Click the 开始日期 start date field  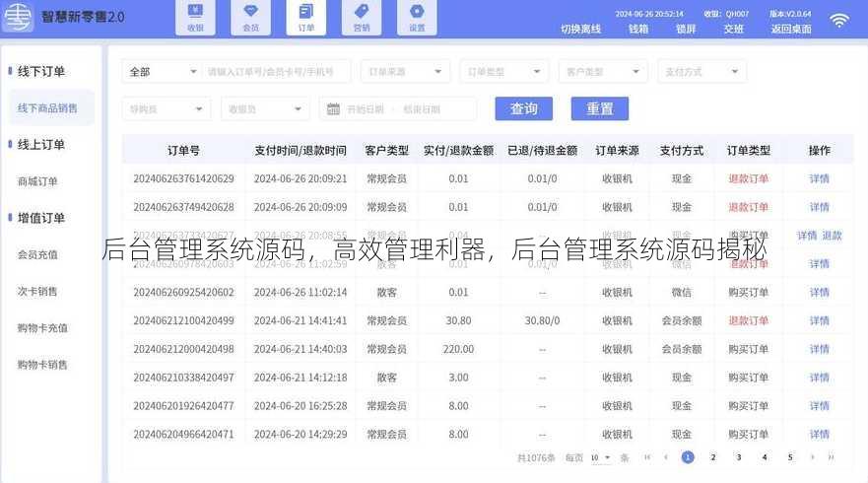pos(366,109)
